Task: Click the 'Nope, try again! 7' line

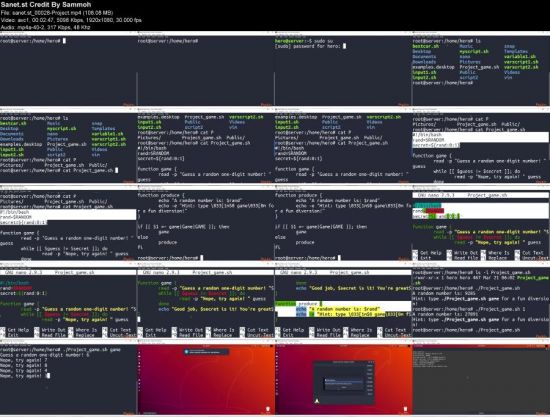Action: point(24,360)
